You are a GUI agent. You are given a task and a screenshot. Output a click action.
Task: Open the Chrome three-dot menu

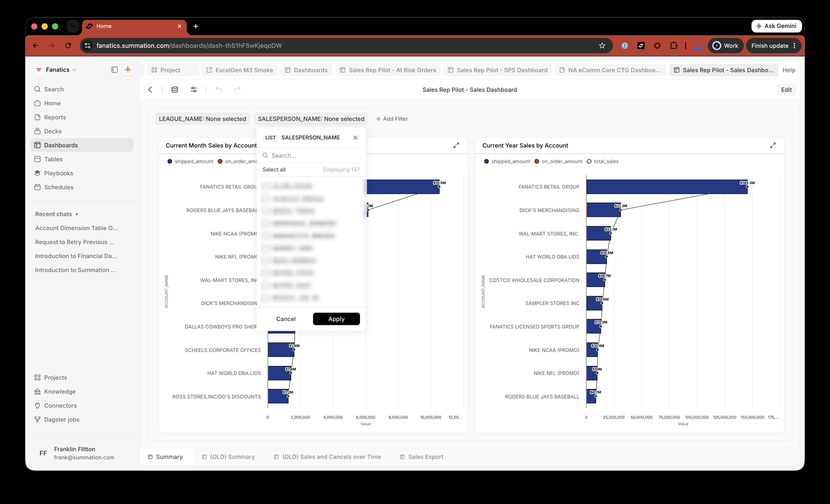tap(795, 46)
